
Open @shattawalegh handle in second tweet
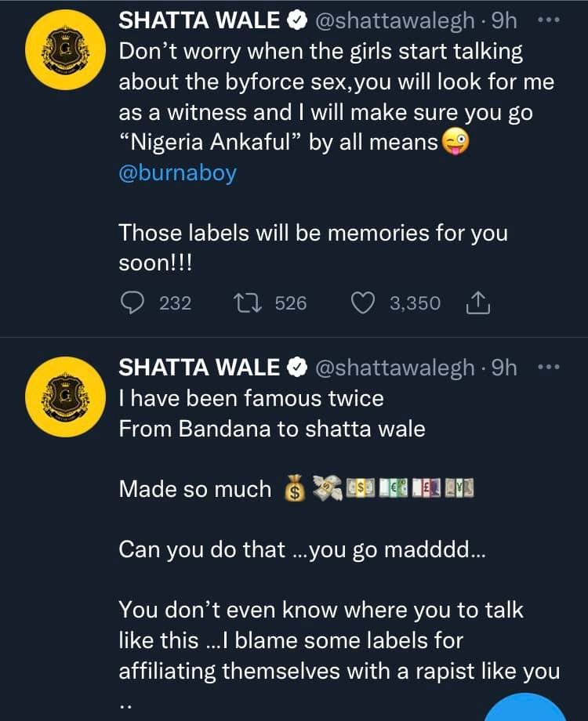tap(395, 368)
